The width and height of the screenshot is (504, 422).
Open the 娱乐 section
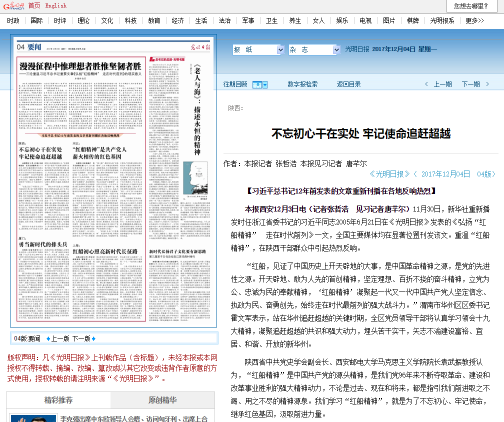click(342, 20)
